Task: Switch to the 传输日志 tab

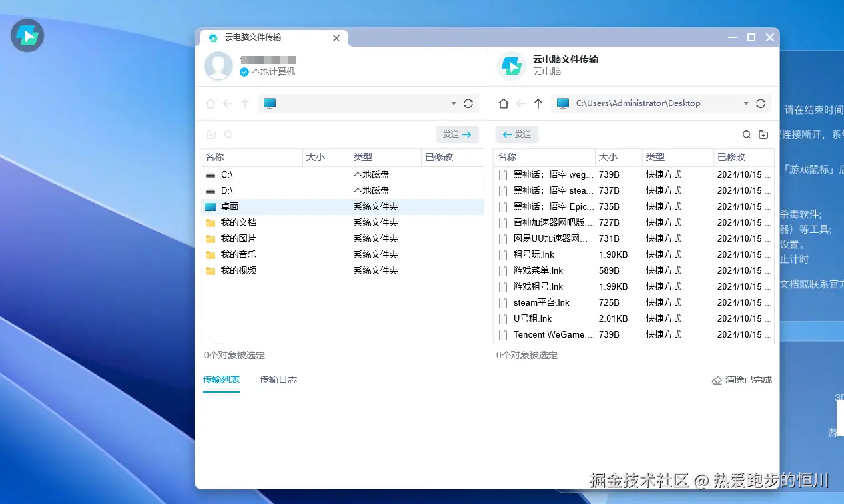Action: pyautogui.click(x=278, y=379)
